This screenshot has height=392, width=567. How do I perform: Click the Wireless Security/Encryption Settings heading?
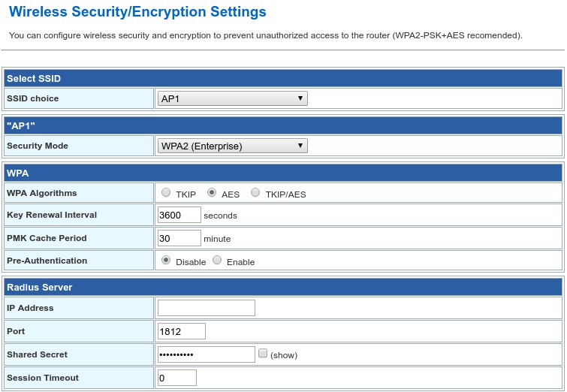[137, 11]
